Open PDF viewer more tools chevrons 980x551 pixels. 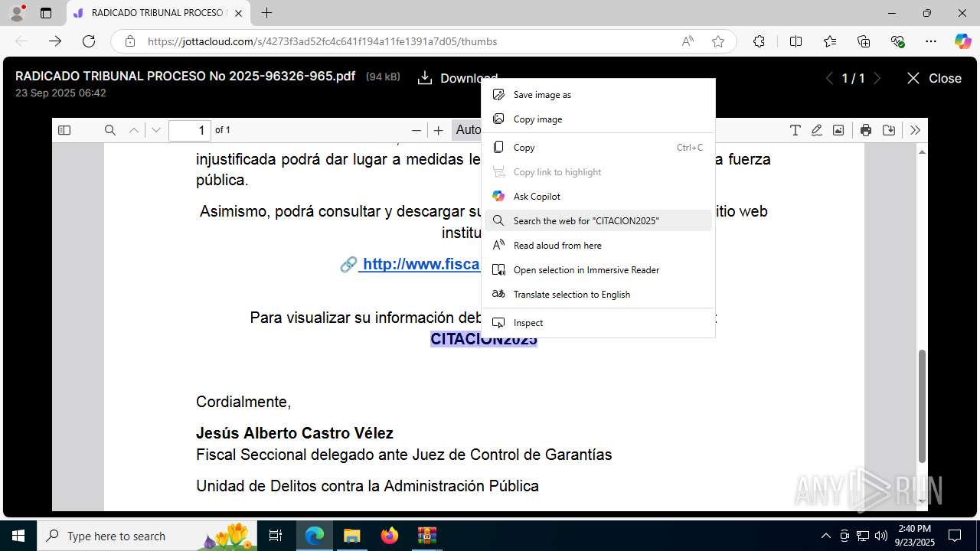tap(915, 130)
